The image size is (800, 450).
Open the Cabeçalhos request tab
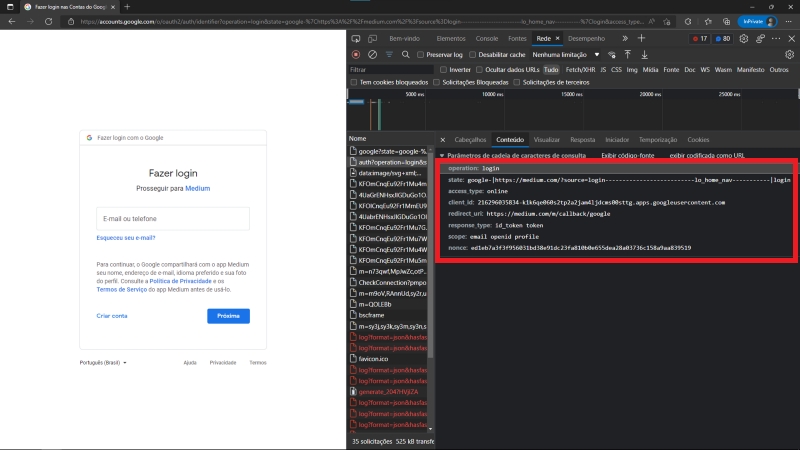coord(470,140)
